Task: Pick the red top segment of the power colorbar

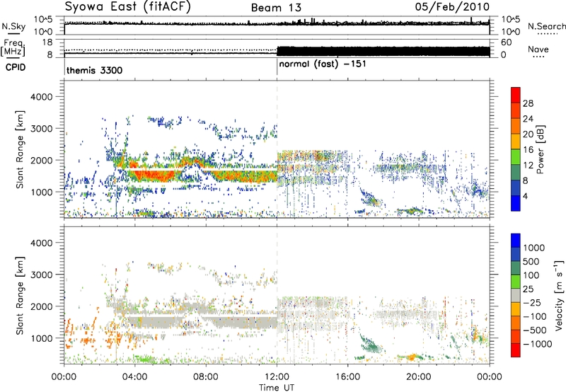Action: (x=516, y=96)
